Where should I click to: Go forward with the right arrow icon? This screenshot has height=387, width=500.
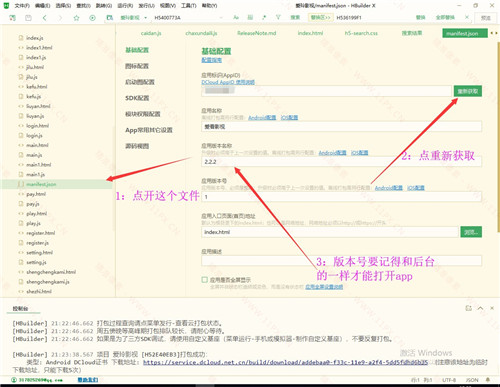point(60,18)
